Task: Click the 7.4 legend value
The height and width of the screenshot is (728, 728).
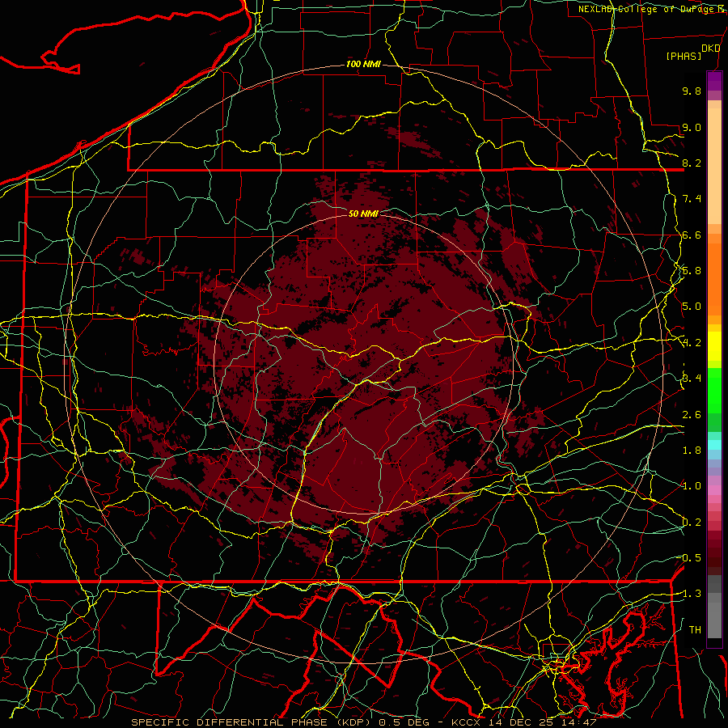Action: tap(692, 199)
